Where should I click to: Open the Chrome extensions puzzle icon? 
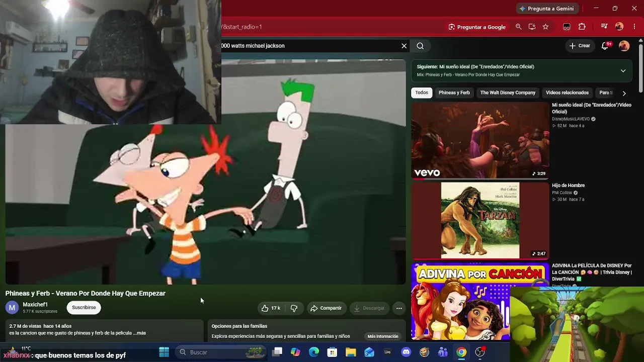[582, 27]
